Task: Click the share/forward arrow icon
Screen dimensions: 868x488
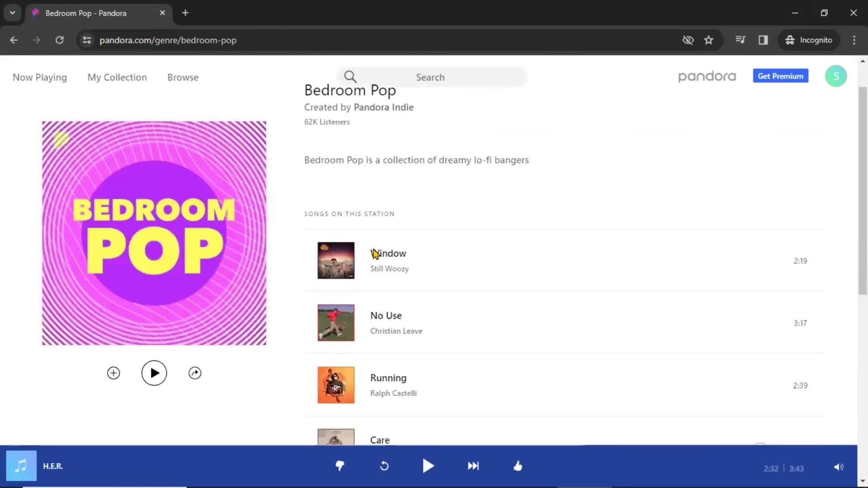Action: point(195,372)
